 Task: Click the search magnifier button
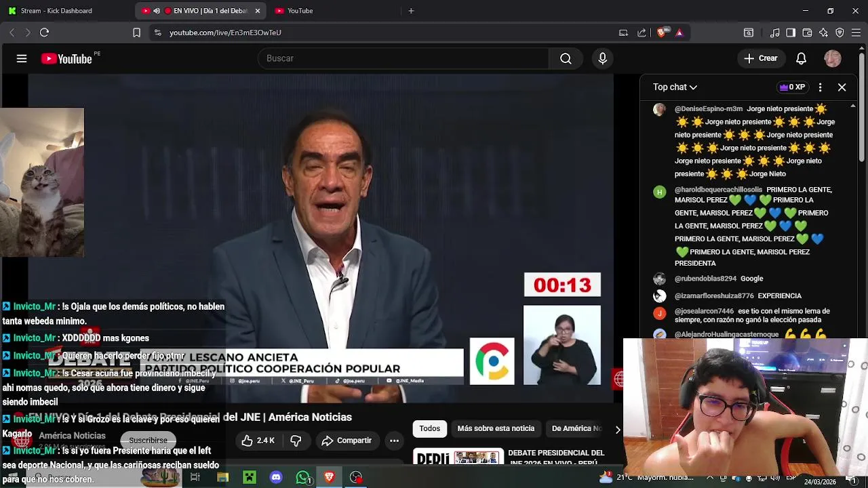tap(566, 59)
